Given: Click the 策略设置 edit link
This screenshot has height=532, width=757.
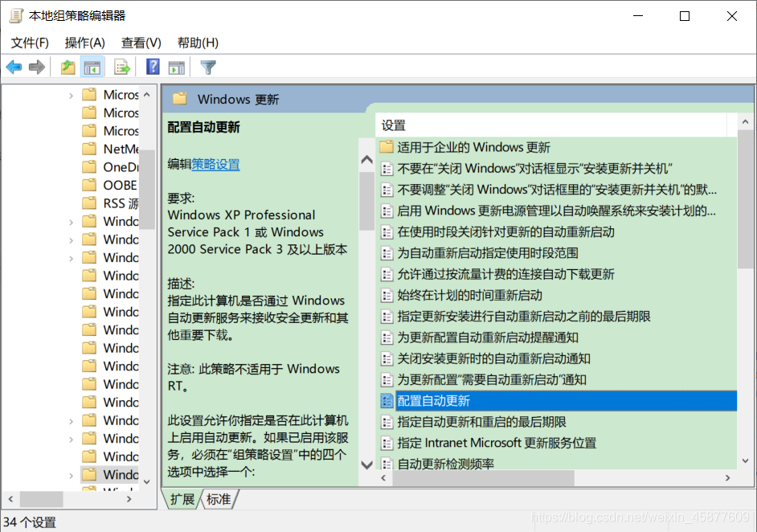Looking at the screenshot, I should coord(215,165).
